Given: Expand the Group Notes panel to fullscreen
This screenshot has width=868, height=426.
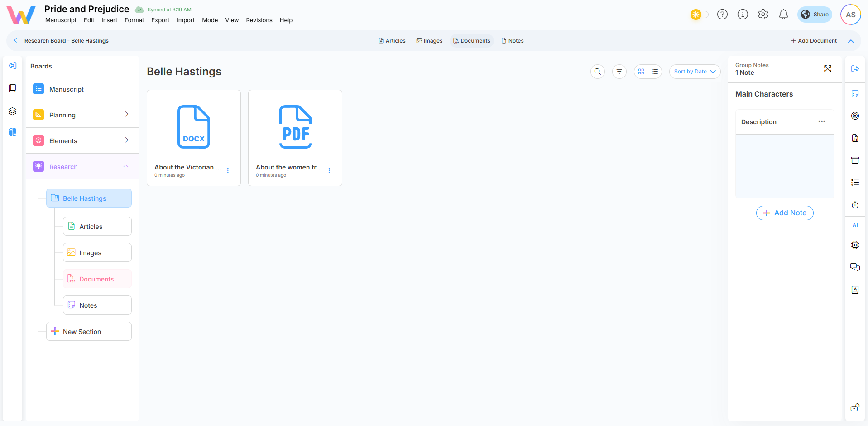Looking at the screenshot, I should [x=828, y=69].
